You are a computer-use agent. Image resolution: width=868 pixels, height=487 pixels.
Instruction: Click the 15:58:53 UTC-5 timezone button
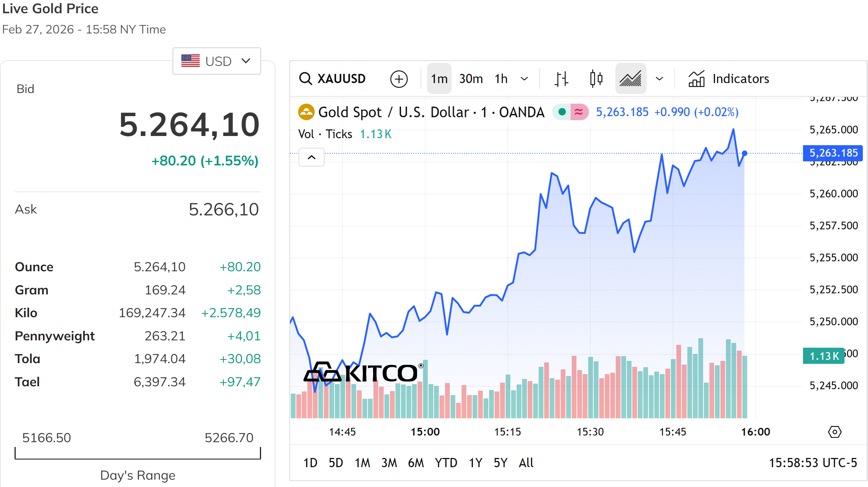[x=813, y=463]
